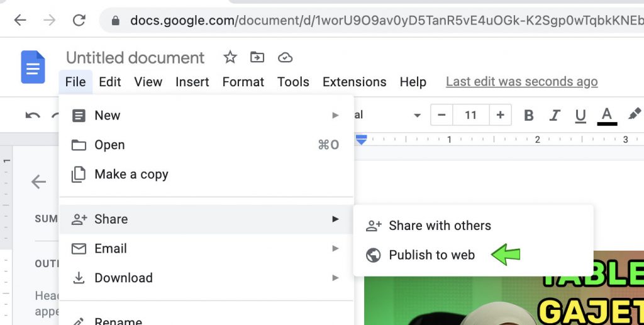Open the font dropdown arrow

coord(418,115)
